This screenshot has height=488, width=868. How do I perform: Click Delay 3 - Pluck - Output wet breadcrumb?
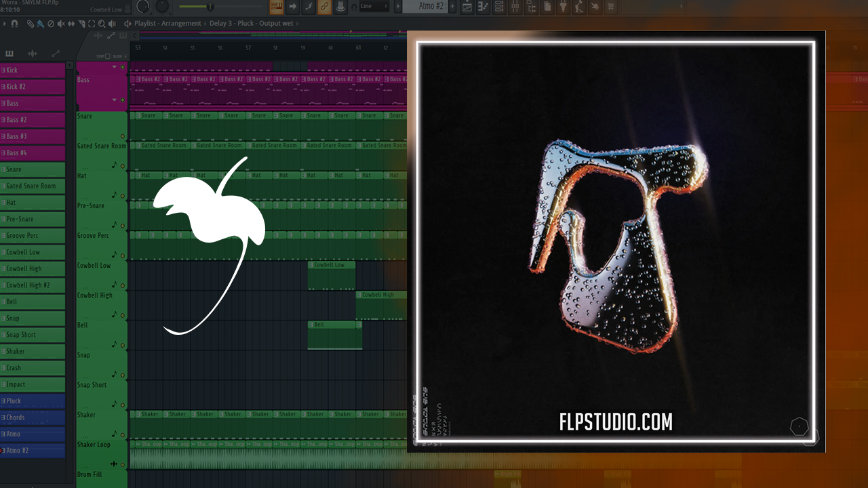[251, 23]
